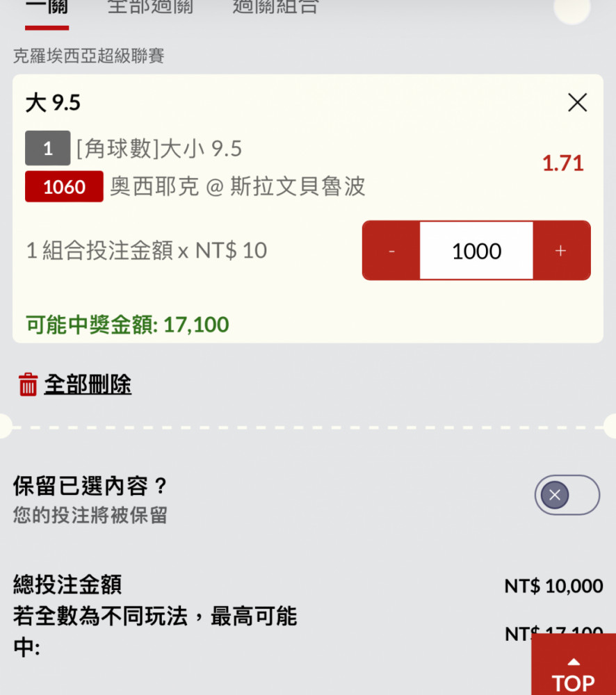Edit the 1000 bet amount field
The image size is (616, 695).
(476, 250)
